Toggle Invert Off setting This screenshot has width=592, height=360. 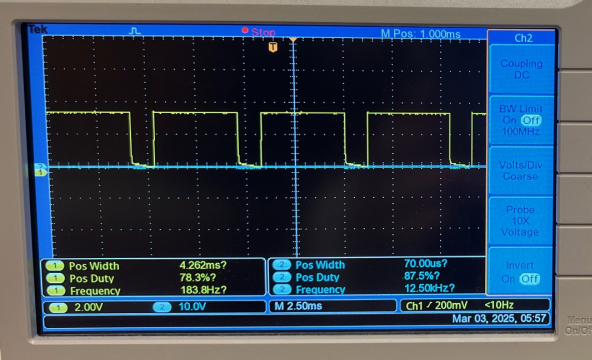point(530,279)
